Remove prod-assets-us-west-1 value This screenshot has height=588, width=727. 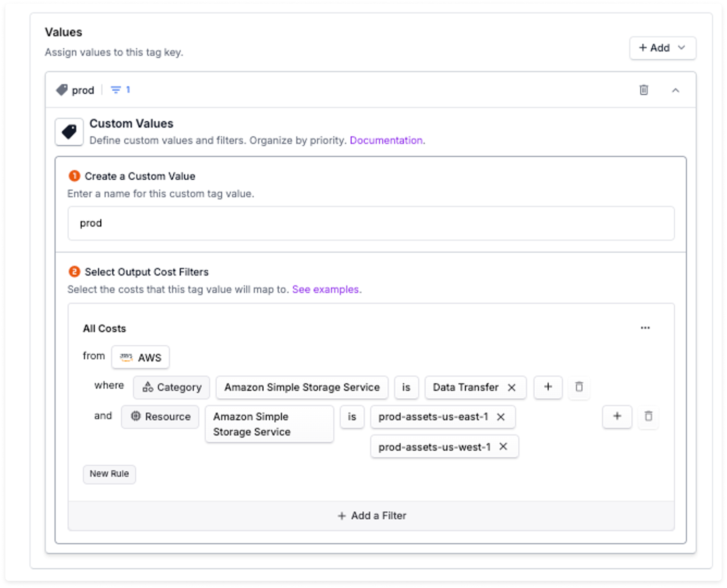click(503, 446)
